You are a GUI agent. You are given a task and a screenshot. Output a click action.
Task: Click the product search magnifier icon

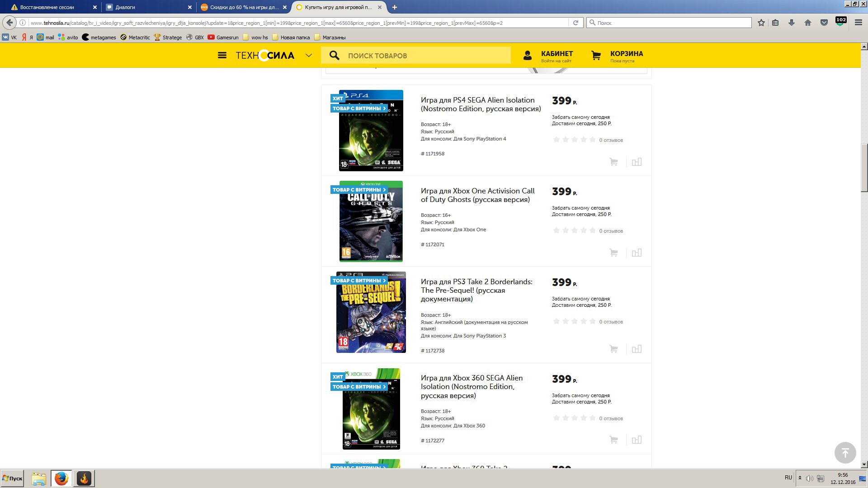point(334,56)
